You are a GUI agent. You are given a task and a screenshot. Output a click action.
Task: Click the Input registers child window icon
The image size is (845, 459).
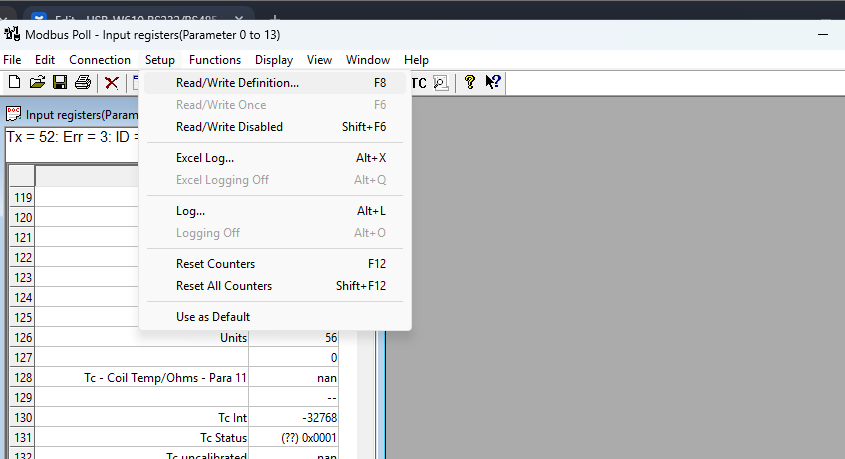tap(13, 114)
